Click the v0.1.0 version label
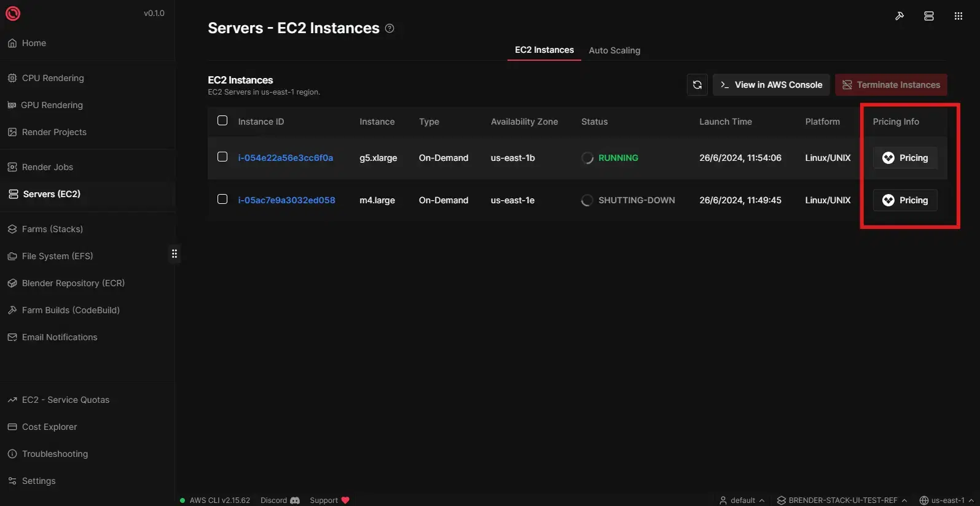This screenshot has height=506, width=980. click(154, 13)
